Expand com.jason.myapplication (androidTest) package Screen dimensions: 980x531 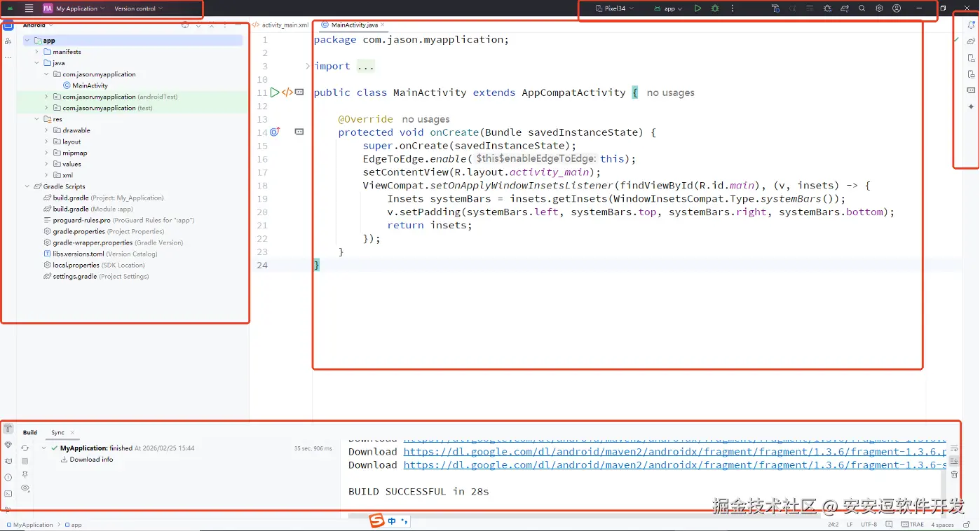point(46,97)
